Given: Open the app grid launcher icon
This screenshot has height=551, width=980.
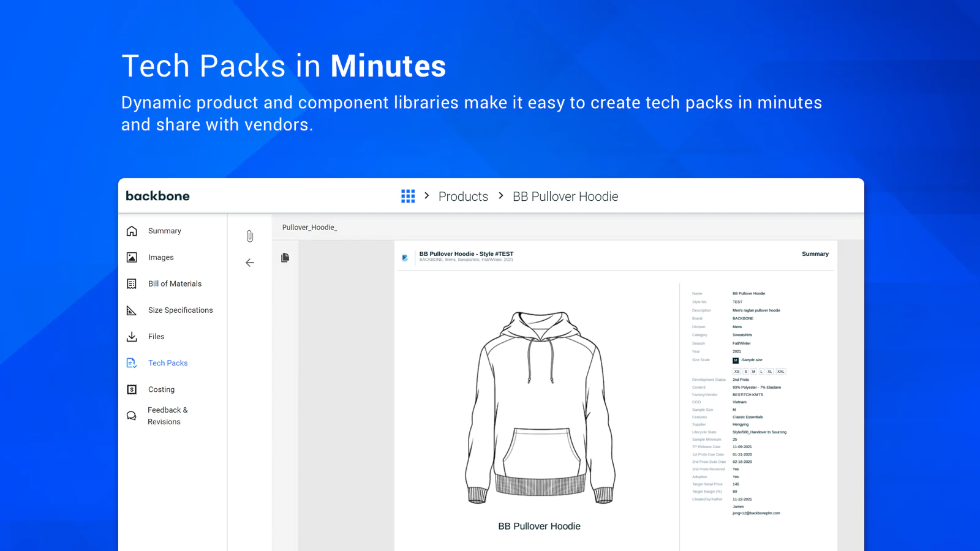Looking at the screenshot, I should click(408, 196).
